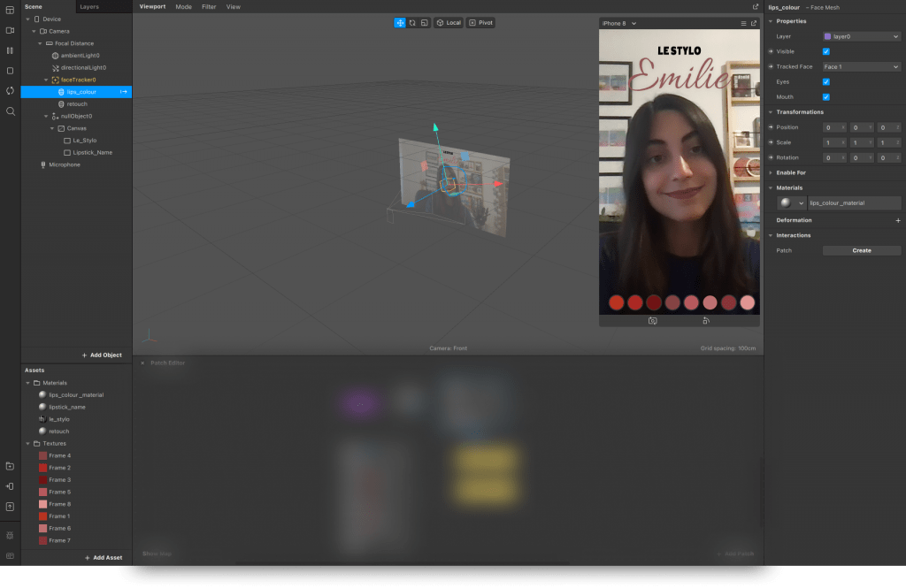Collapse the Interactions section
This screenshot has height=588, width=906.
coord(771,235)
